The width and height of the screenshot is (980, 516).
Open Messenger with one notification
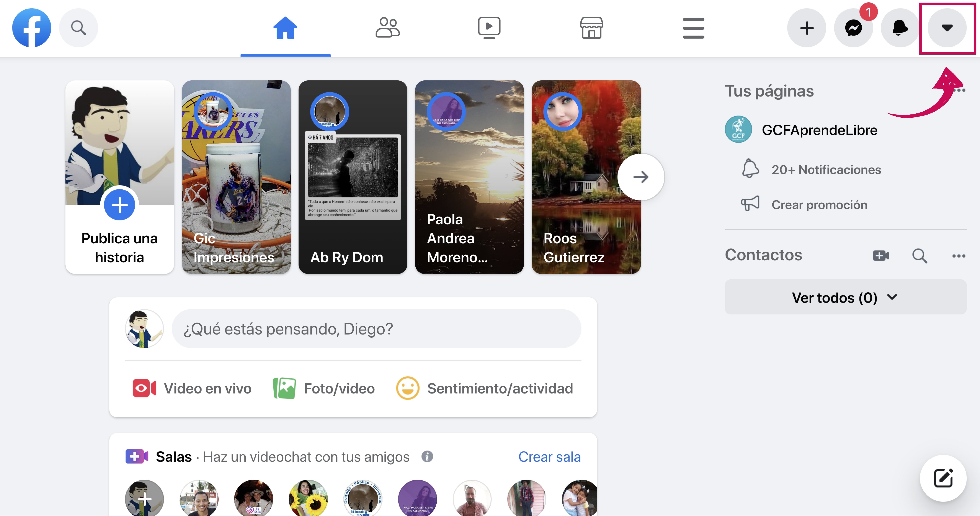(x=853, y=28)
